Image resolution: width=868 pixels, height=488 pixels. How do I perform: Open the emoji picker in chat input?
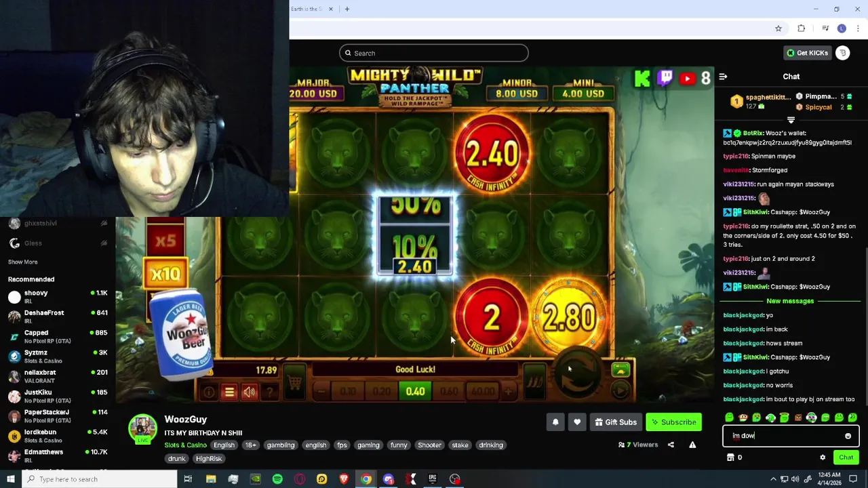point(848,436)
